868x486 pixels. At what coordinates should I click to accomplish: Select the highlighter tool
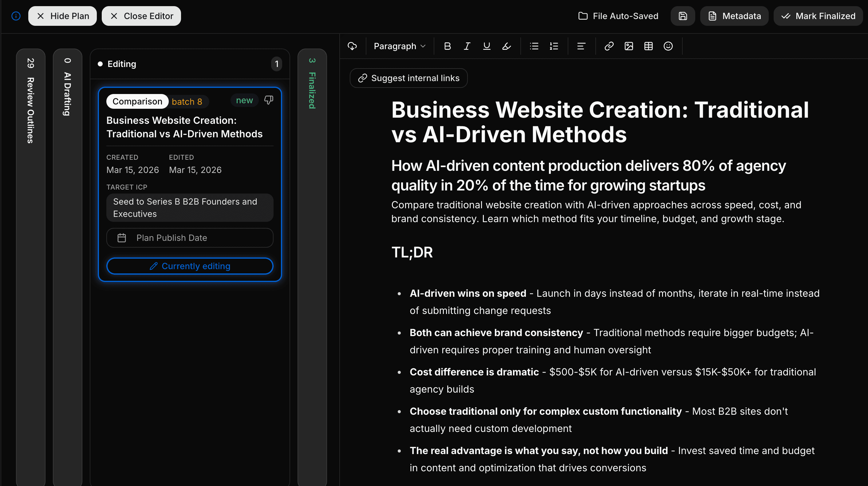point(506,46)
